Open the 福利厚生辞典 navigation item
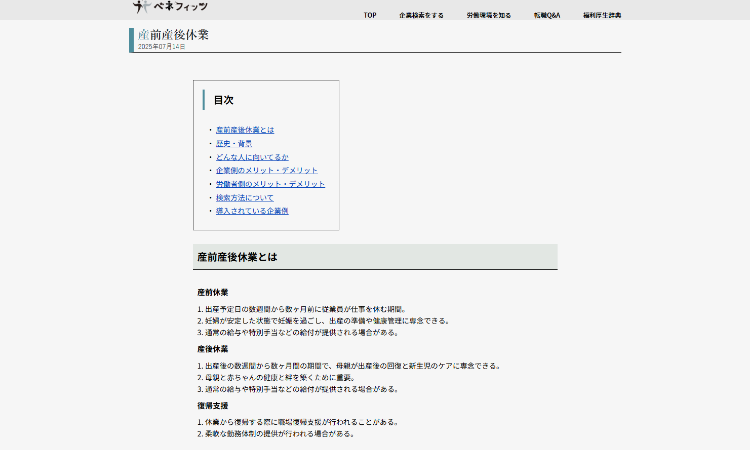This screenshot has width=750, height=450. (602, 15)
